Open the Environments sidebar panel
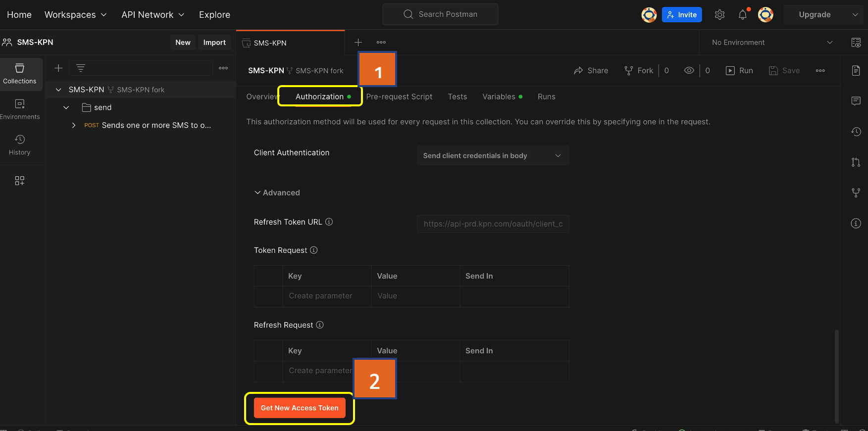Screen dimensions: 868x431 (20, 109)
